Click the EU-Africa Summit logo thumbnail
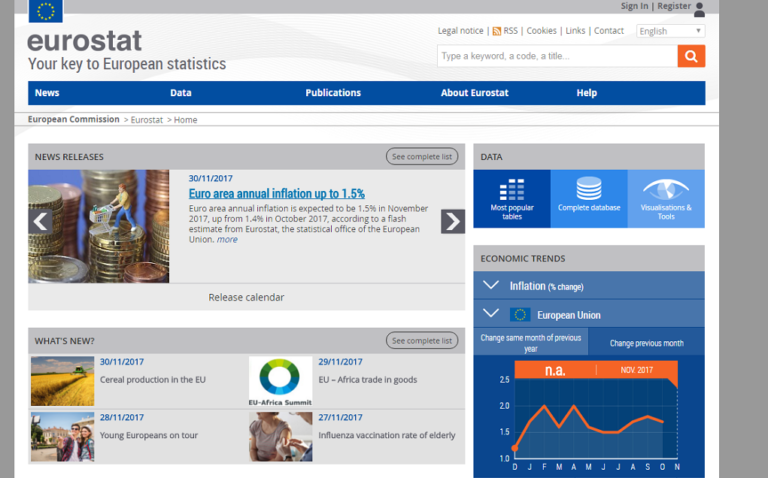 pos(280,381)
